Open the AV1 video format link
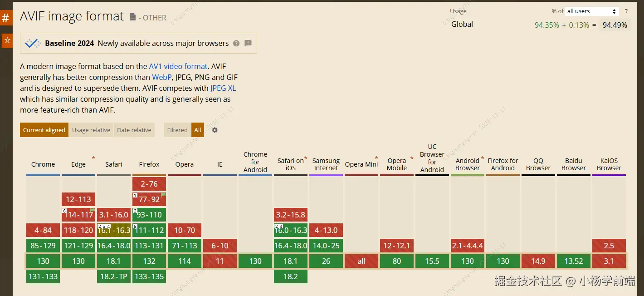644x296 pixels. 178,66
